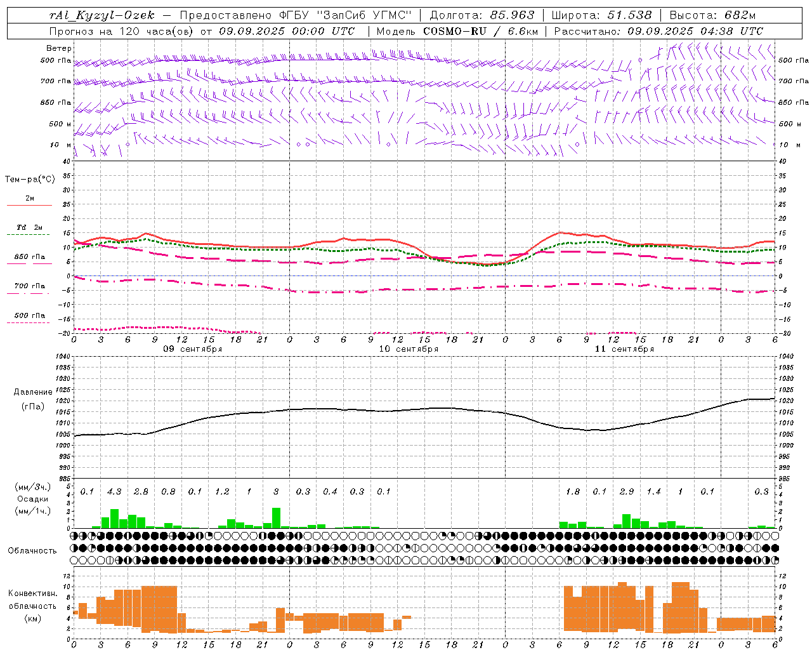
Task: Click the Td 2м dew point legend label
Action: coord(30,227)
